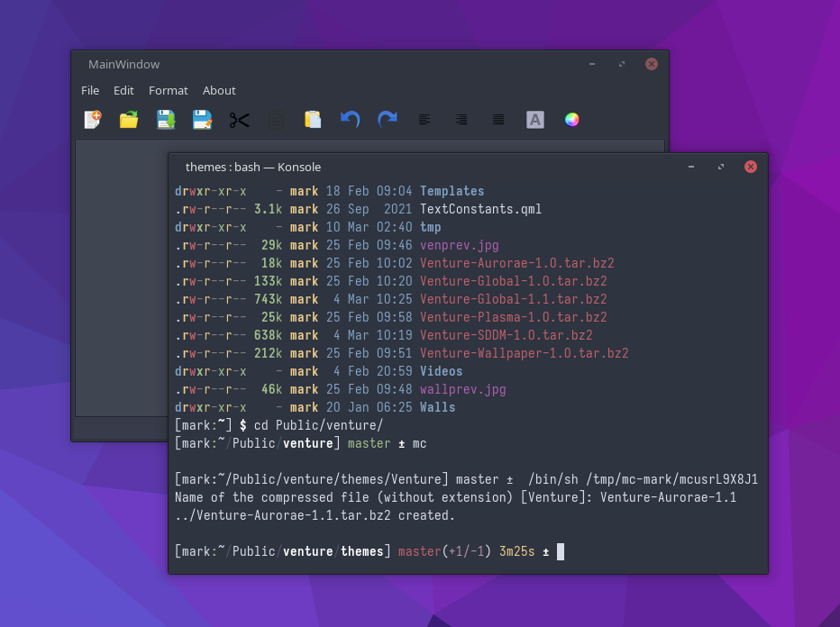Redo with the blue forward arrow
840x627 pixels.
[x=388, y=119]
